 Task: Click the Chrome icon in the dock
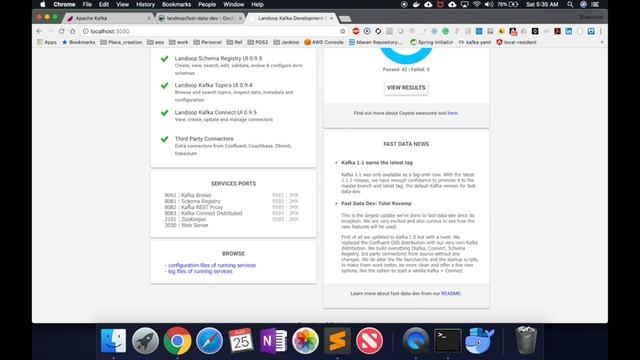(177, 340)
